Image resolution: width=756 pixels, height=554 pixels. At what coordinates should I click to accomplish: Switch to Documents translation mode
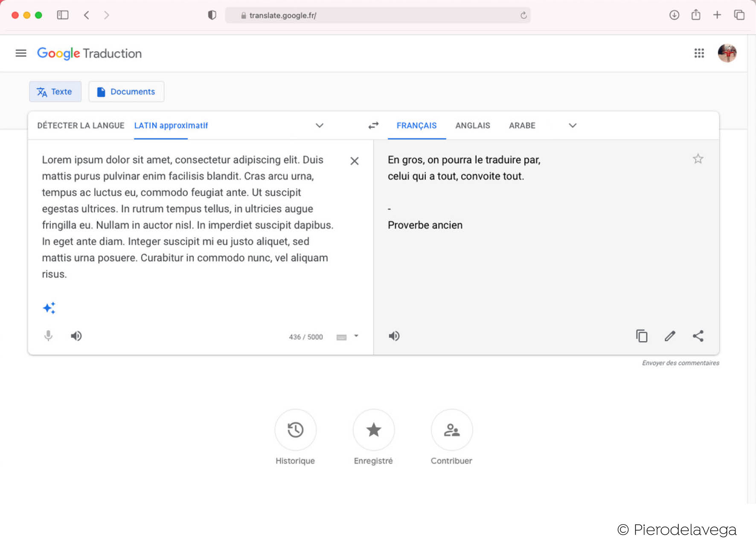pyautogui.click(x=126, y=92)
